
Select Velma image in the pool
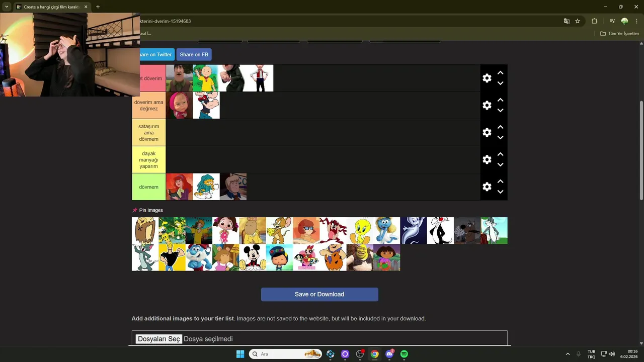tap(306, 230)
